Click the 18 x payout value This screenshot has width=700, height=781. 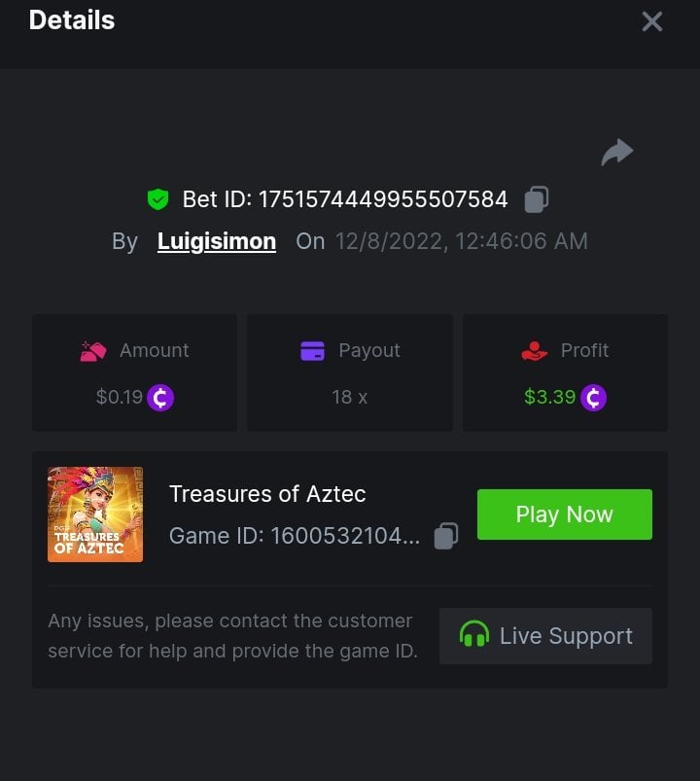(350, 397)
